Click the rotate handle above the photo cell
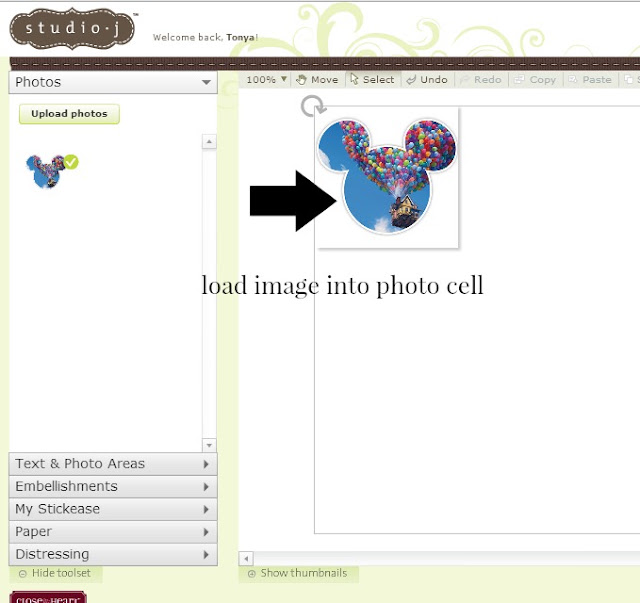The height and width of the screenshot is (603, 640). tap(313, 106)
